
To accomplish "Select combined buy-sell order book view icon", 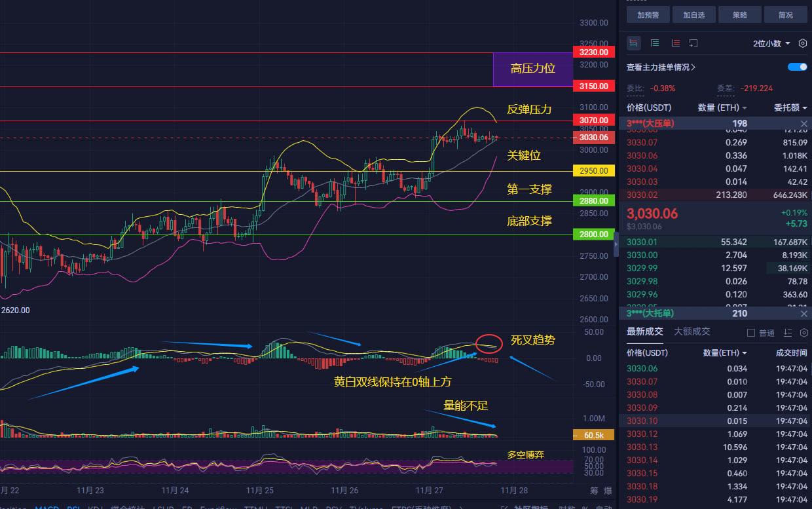I will [633, 43].
